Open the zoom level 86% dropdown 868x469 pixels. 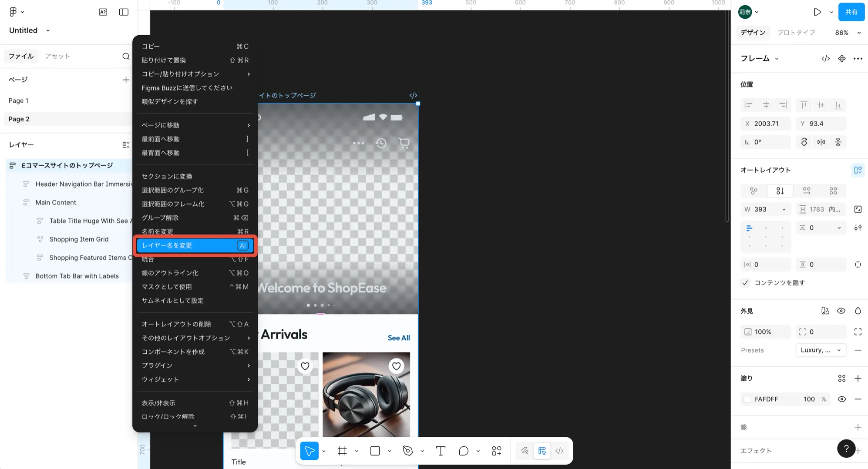(847, 33)
